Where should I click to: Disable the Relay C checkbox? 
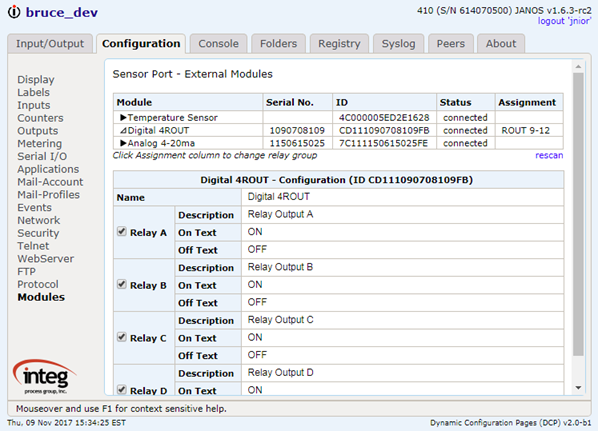(x=122, y=337)
